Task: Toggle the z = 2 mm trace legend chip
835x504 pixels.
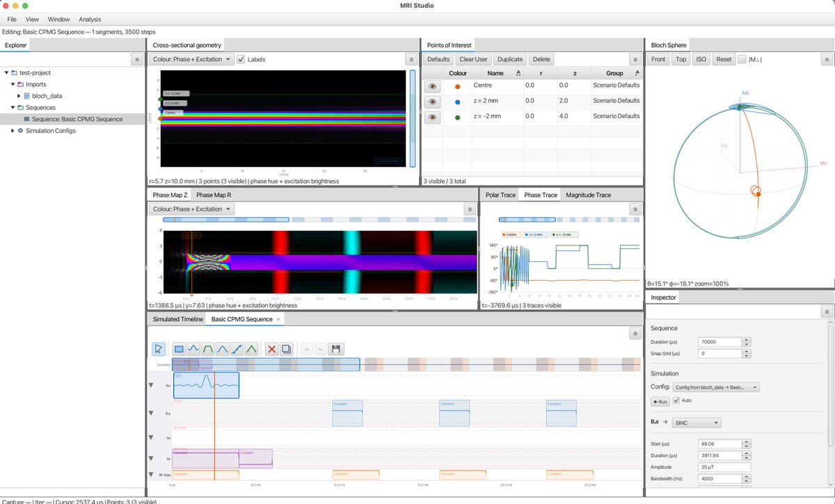Action: click(x=537, y=235)
